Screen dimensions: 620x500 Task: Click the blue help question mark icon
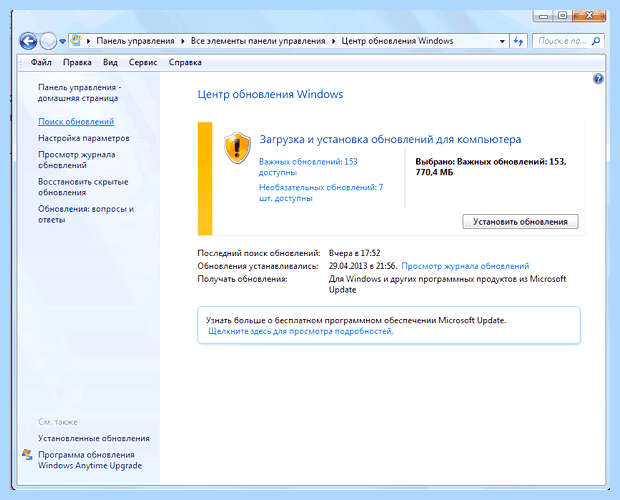click(598, 79)
